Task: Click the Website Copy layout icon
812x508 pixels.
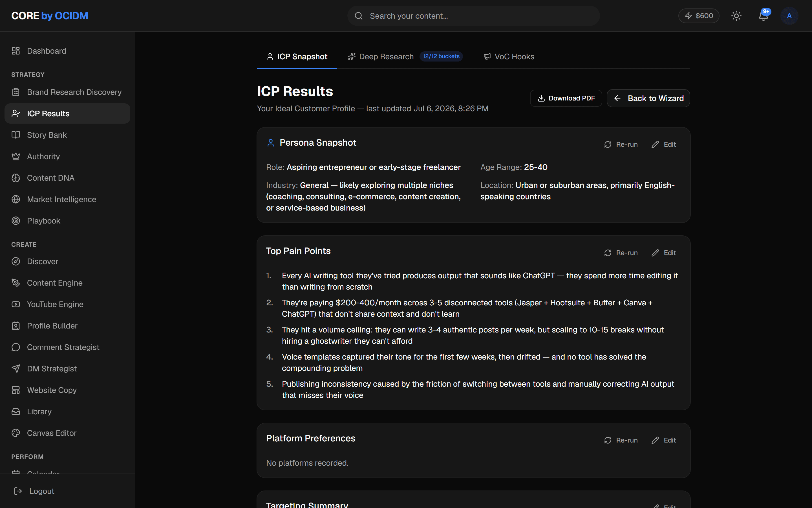Action: click(16, 390)
